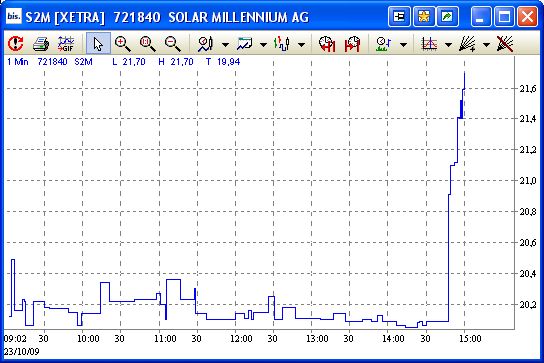Viewport: 544px width, 363px height.
Task: Export the chart as GIF
Action: (66, 44)
